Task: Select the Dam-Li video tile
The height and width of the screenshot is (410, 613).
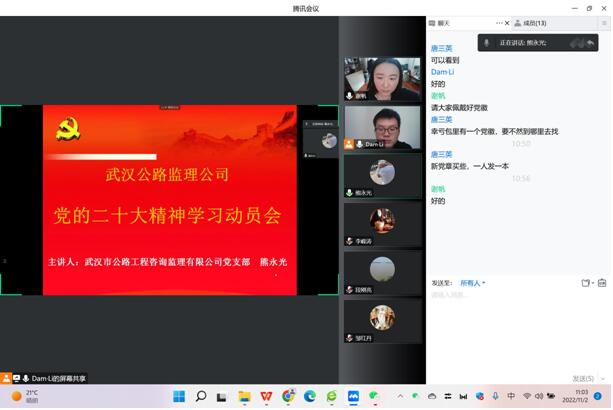Action: pos(382,128)
